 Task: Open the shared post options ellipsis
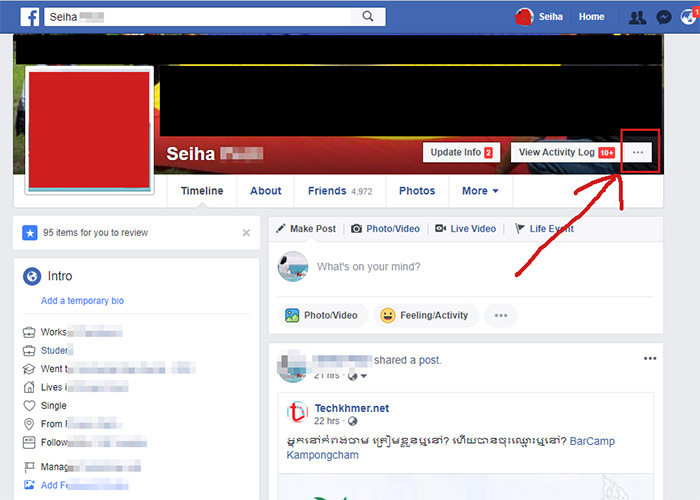click(650, 358)
